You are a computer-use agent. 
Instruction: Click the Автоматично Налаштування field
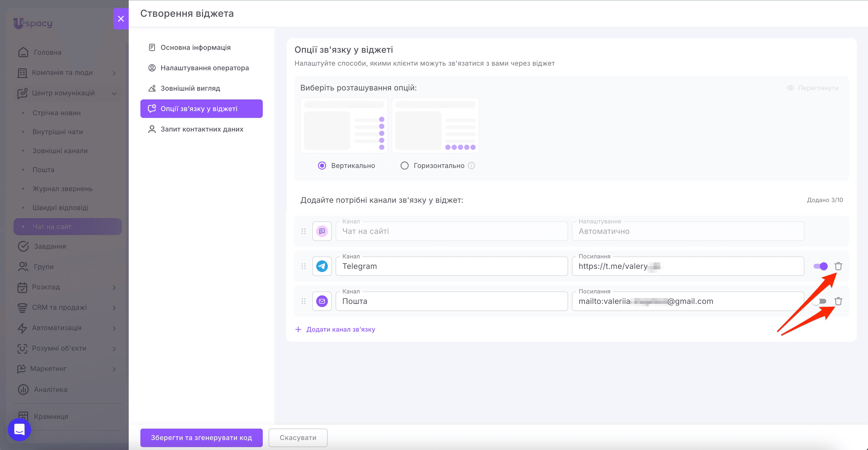coord(688,231)
